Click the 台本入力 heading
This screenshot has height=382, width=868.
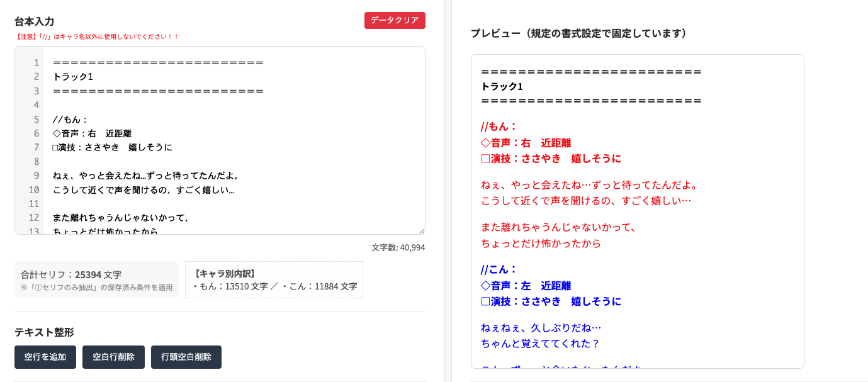[x=34, y=21]
